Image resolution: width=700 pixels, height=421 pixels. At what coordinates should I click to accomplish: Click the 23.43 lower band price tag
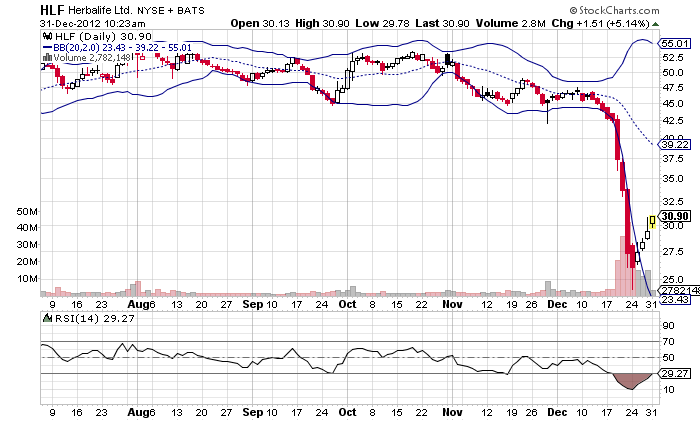pyautogui.click(x=675, y=299)
